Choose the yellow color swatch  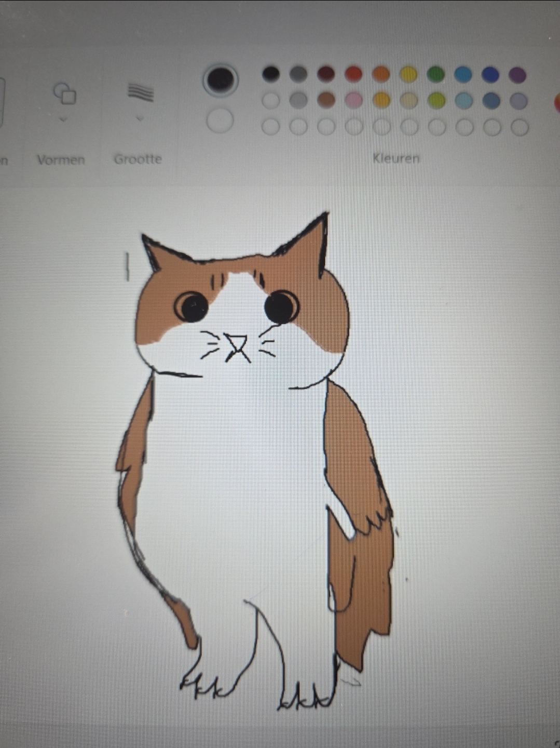point(408,74)
